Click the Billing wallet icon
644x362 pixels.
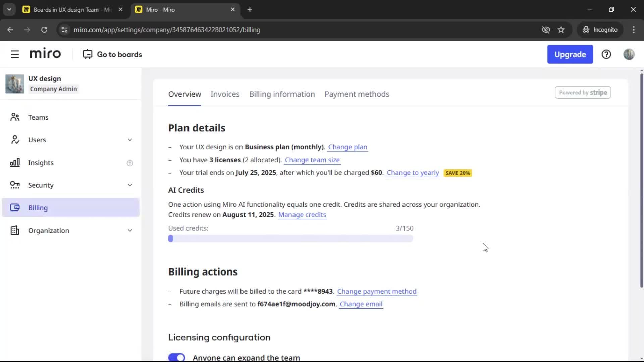click(x=15, y=207)
